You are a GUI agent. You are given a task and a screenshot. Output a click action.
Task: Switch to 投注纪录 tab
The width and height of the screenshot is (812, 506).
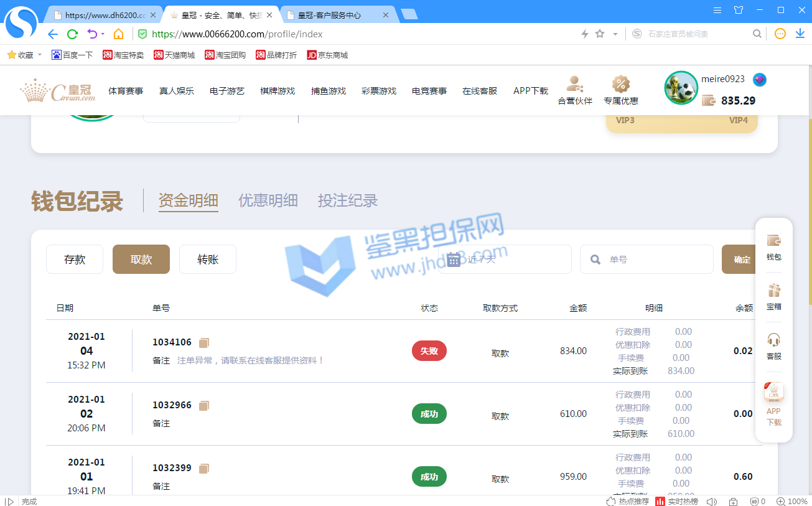[x=347, y=200]
